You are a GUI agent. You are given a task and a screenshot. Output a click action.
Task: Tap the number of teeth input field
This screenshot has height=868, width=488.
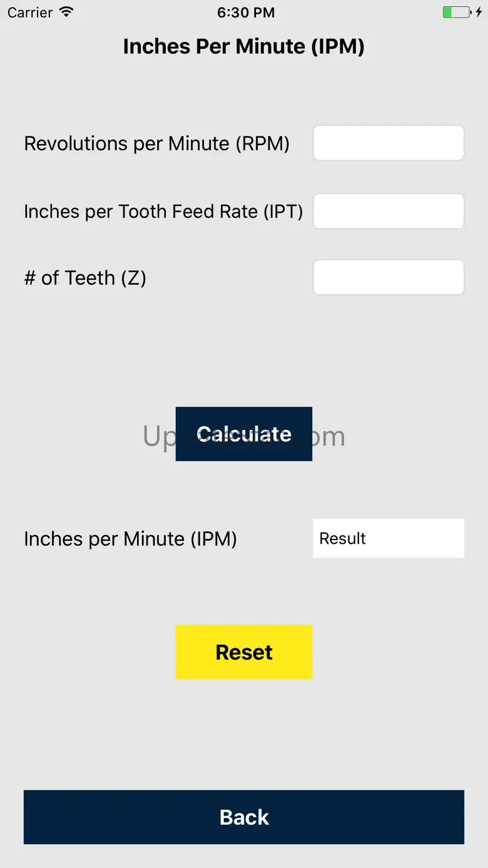click(x=388, y=277)
